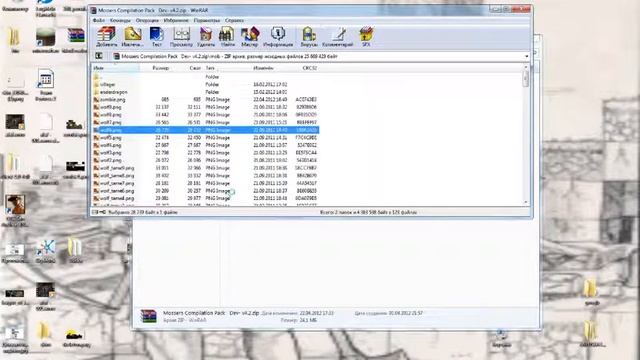Sort files by the Имя column header
640x360 pixels.
(x=116, y=68)
